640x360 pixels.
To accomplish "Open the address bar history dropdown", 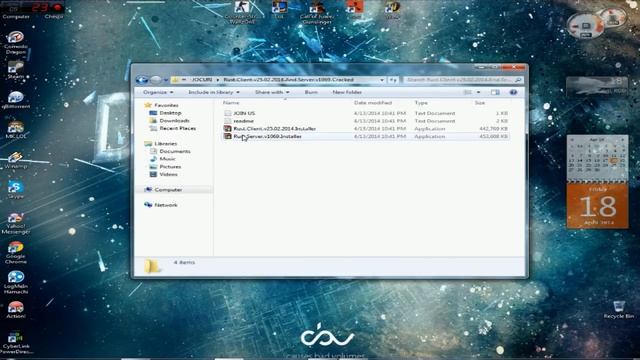I will [382, 80].
